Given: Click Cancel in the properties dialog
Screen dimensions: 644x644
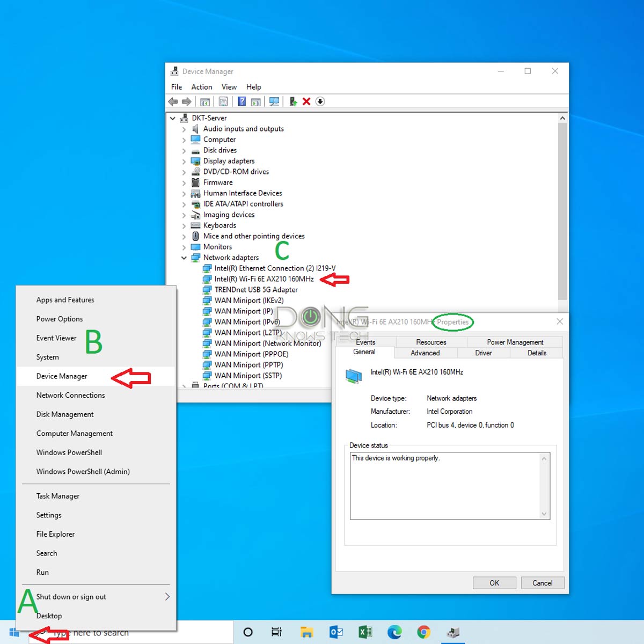Looking at the screenshot, I should (542, 583).
